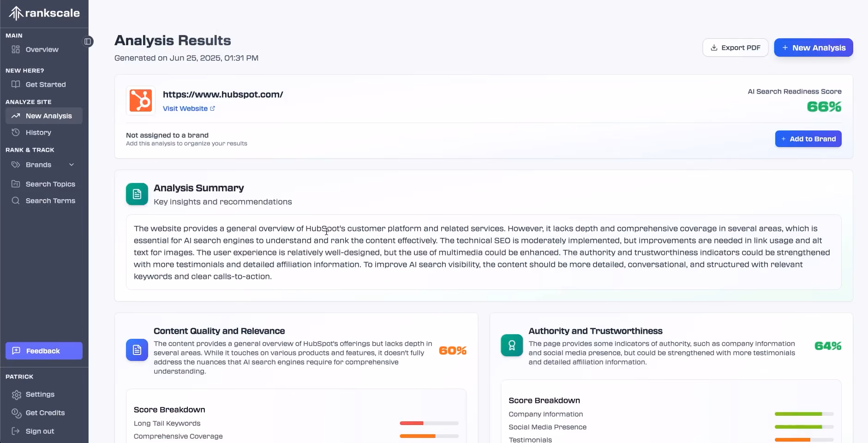Click the Brands tag icon

(16, 165)
